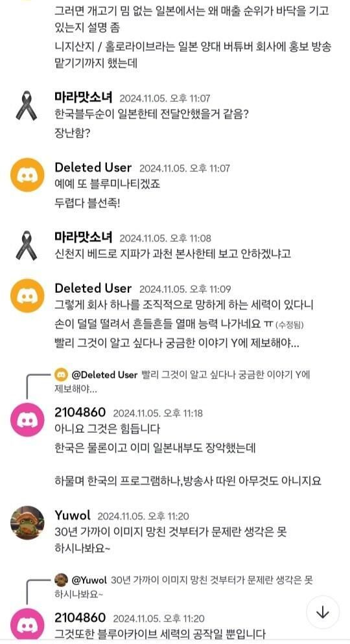Open orange Deleted User avatar at 11:07
The height and width of the screenshot is (644, 350).
coord(27,175)
